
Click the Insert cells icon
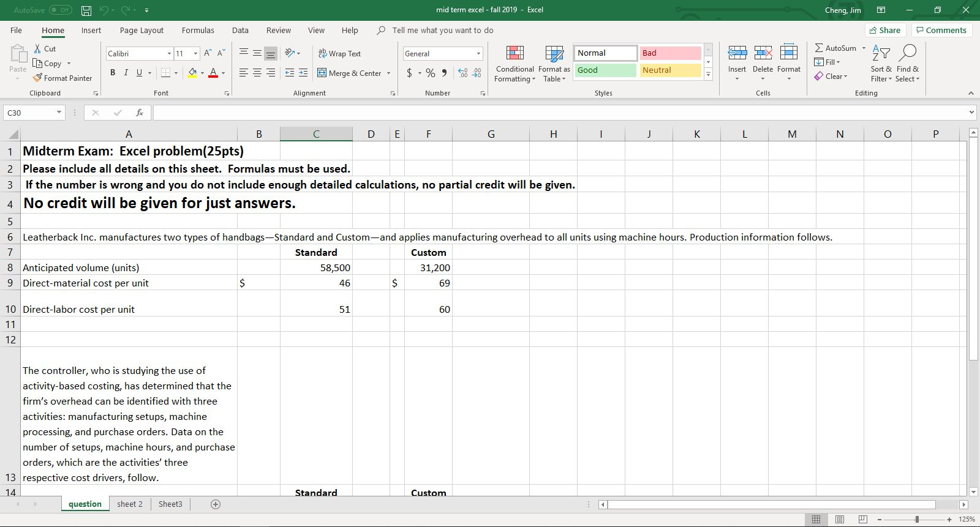pos(737,53)
